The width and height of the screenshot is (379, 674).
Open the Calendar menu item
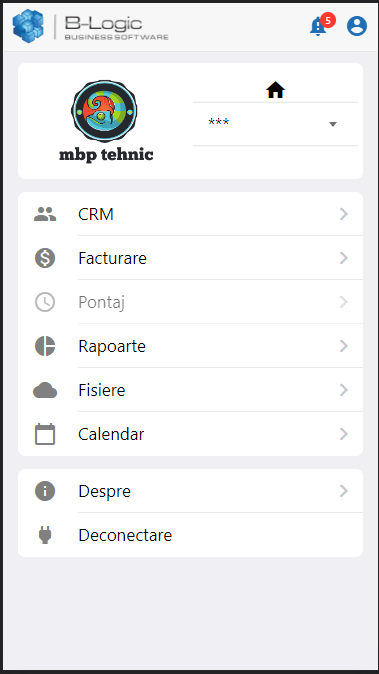[x=190, y=434]
